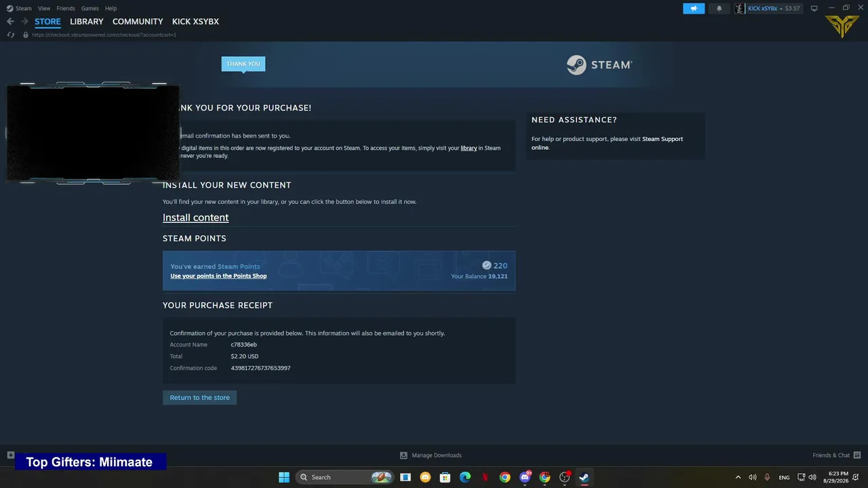Open Discord from the taskbar

525,477
